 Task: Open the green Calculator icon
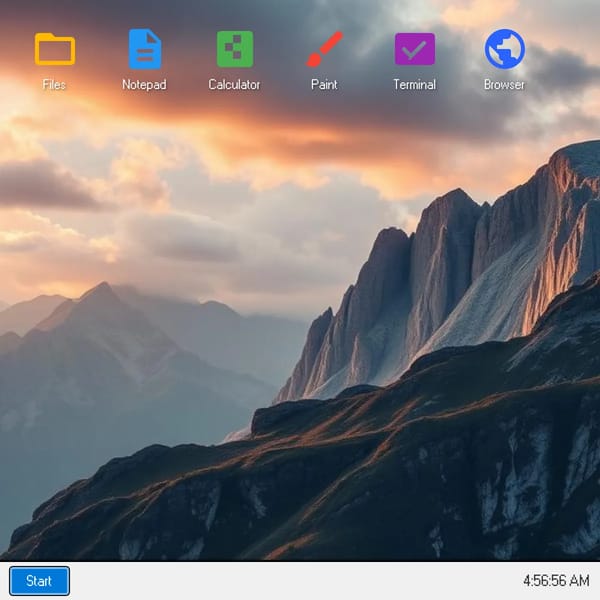235,49
